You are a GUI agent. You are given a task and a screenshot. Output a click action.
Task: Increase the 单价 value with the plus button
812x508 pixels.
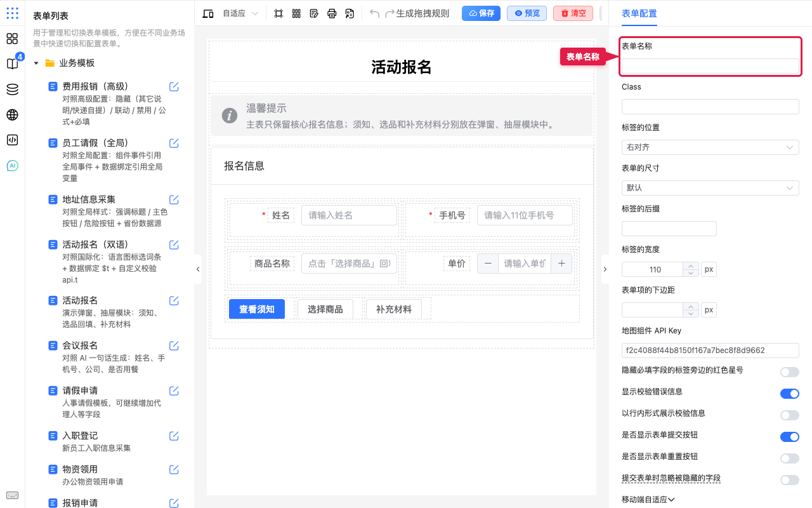click(561, 264)
